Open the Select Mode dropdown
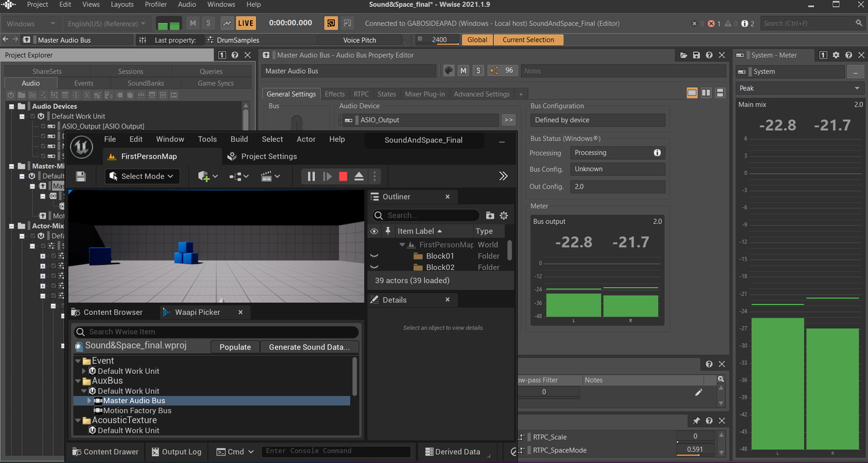 click(x=142, y=177)
